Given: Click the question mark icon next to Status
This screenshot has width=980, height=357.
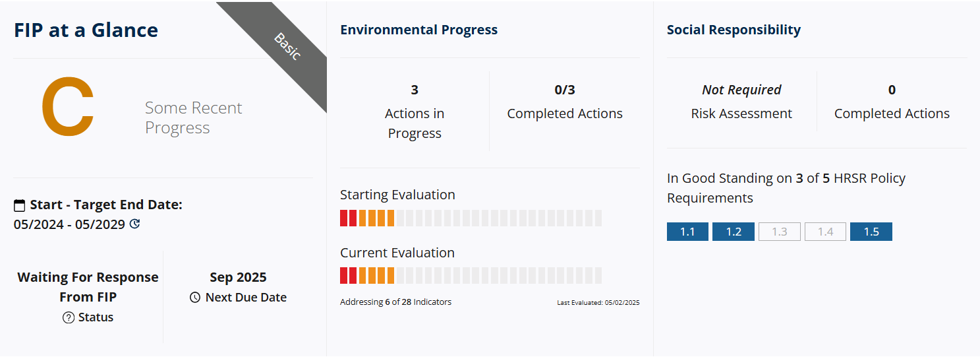Looking at the screenshot, I should [x=69, y=317].
